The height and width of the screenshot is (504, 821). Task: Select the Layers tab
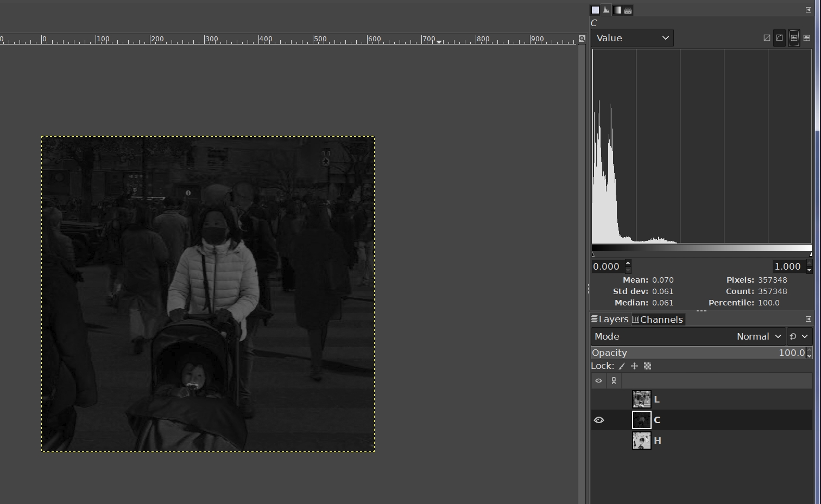(x=610, y=320)
